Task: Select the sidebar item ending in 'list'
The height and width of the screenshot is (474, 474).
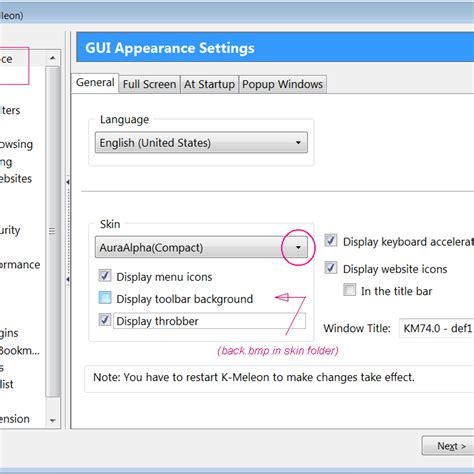Action: point(7,384)
